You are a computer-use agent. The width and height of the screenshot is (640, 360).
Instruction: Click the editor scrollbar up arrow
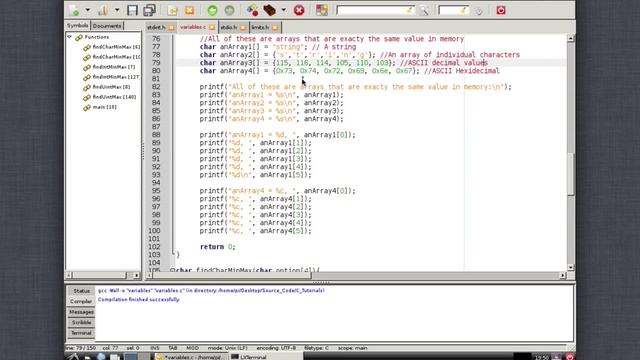coord(571,38)
